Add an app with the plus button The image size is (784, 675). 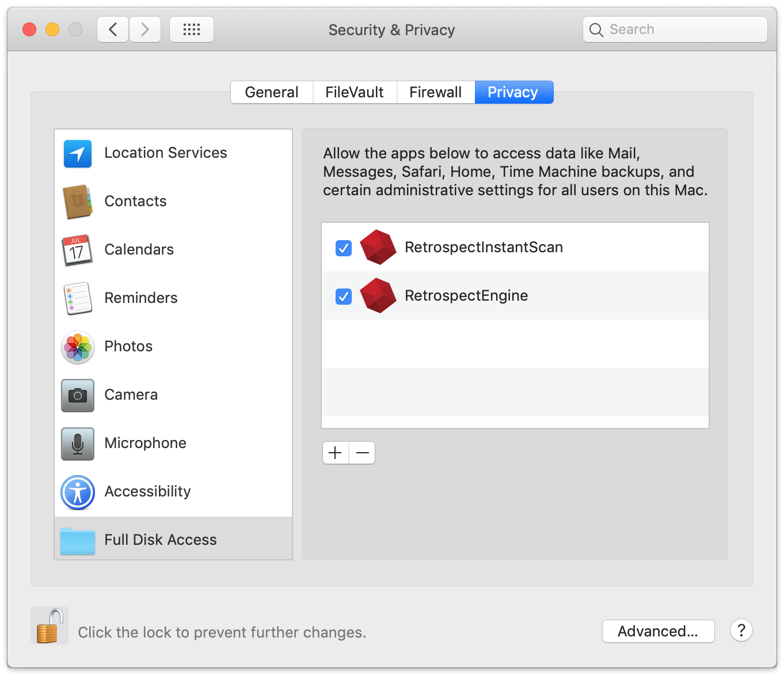pyautogui.click(x=336, y=453)
